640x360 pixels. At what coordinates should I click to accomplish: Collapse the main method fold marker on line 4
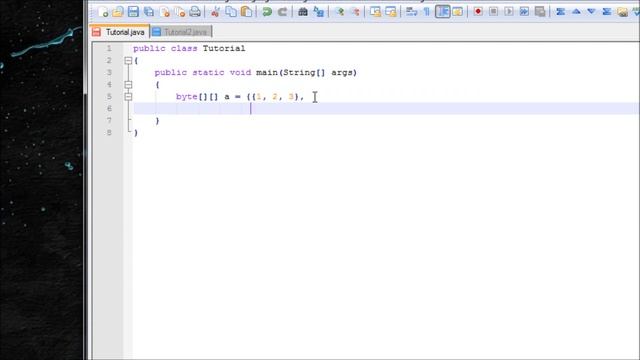tap(128, 84)
